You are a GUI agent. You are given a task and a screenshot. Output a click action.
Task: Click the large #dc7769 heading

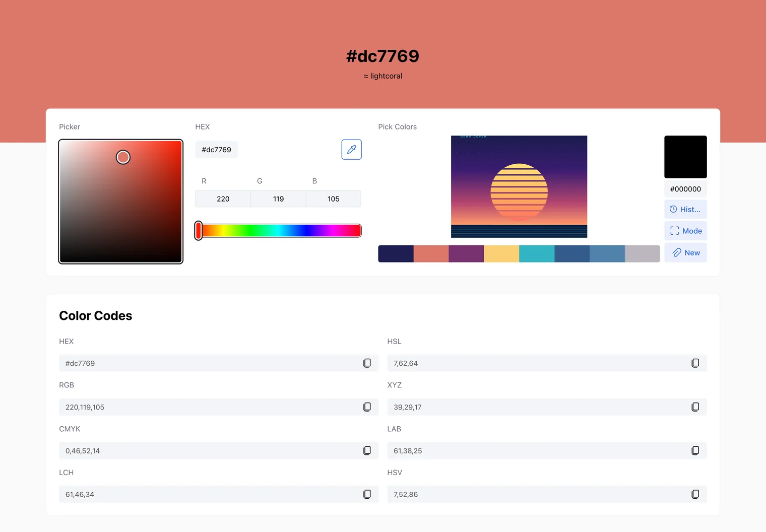click(383, 56)
